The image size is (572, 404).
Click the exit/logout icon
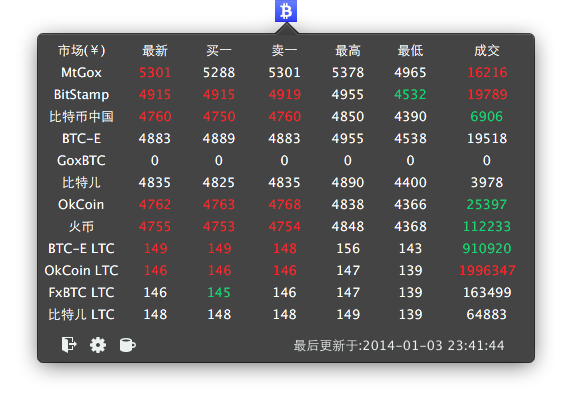[69, 345]
